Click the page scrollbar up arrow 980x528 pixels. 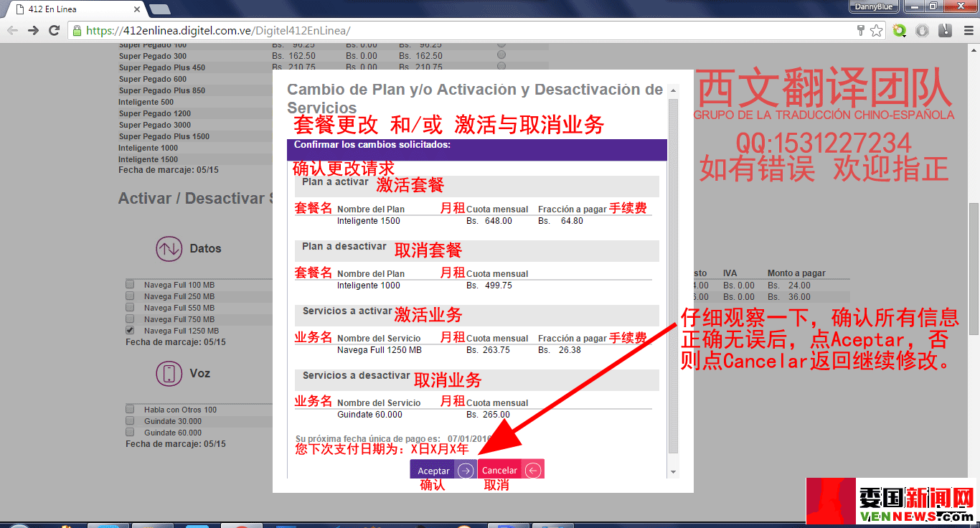pos(974,49)
